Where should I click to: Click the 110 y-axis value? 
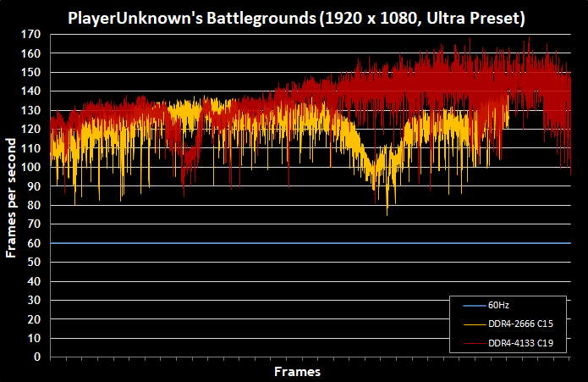click(30, 148)
